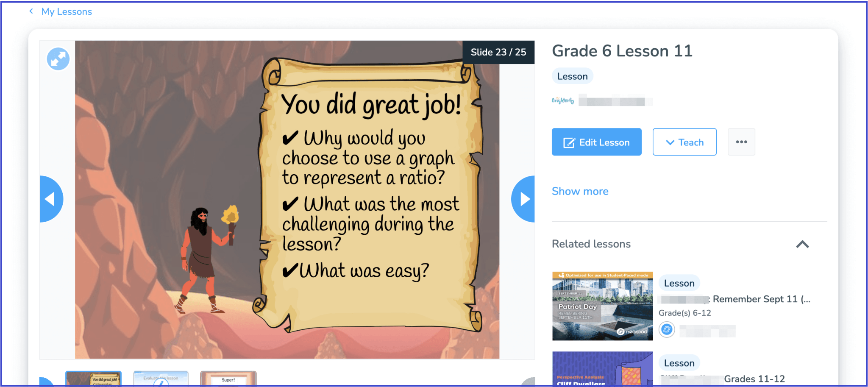Open the three-dots more options menu
Viewport: 868px width, 387px height.
pos(741,142)
